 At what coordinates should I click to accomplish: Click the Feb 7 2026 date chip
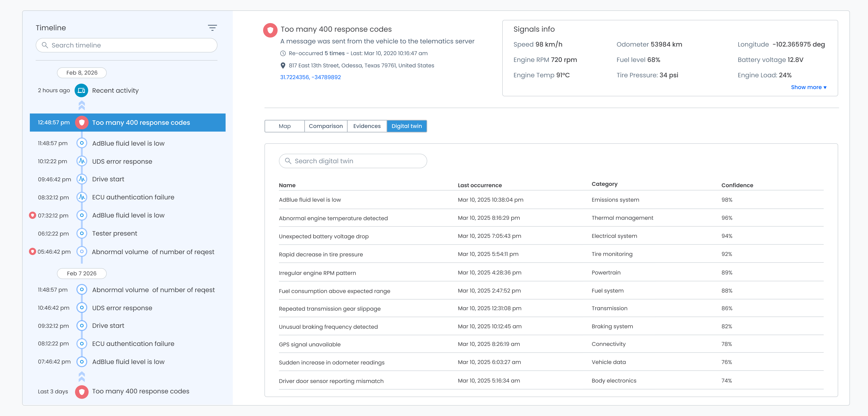click(x=82, y=273)
